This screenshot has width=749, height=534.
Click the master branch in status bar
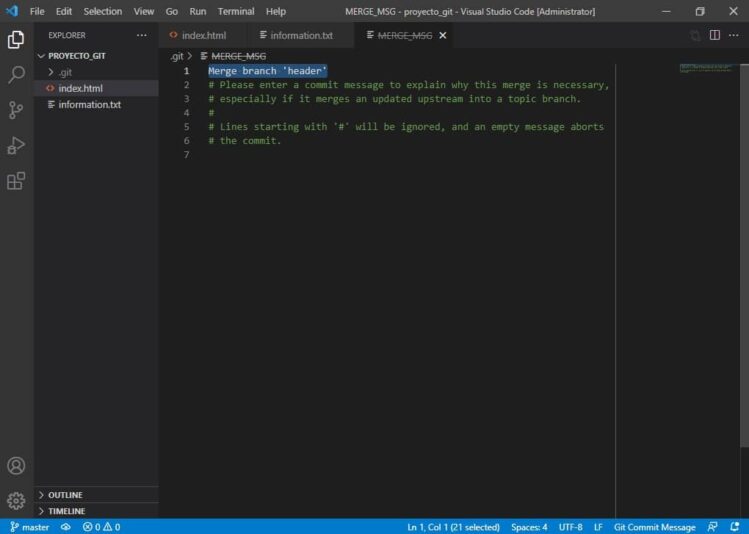point(29,526)
